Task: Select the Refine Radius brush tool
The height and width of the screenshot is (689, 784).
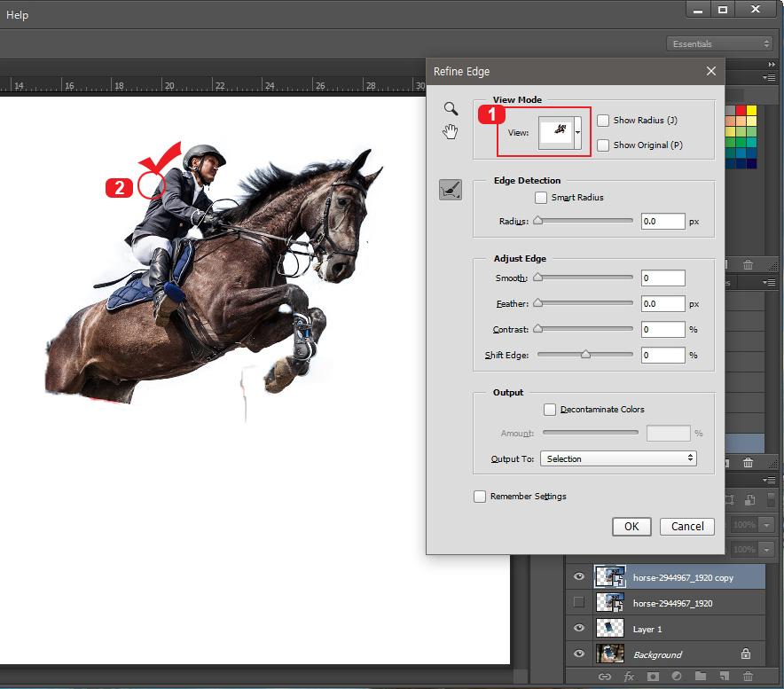Action: pos(451,190)
